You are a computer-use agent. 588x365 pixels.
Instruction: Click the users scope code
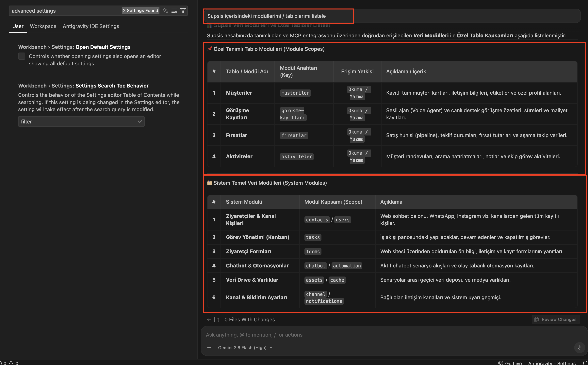pos(343,220)
